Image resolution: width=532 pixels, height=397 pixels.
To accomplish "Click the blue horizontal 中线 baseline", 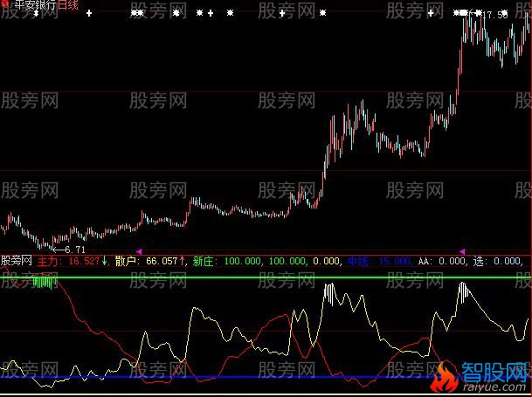I will [218, 377].
